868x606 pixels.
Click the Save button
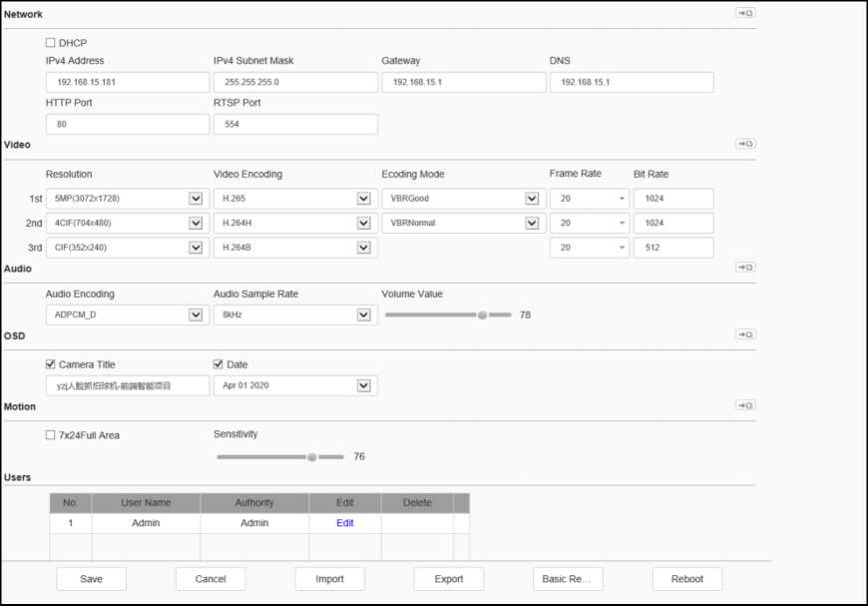91,579
